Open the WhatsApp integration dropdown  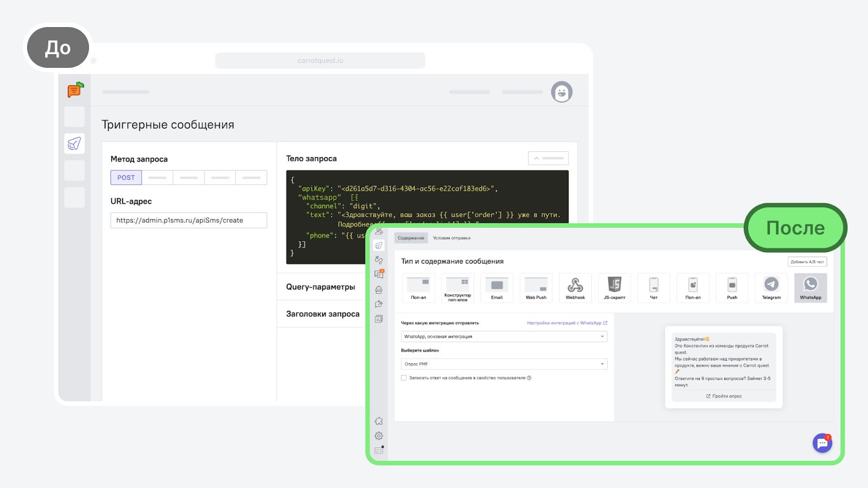pyautogui.click(x=503, y=337)
